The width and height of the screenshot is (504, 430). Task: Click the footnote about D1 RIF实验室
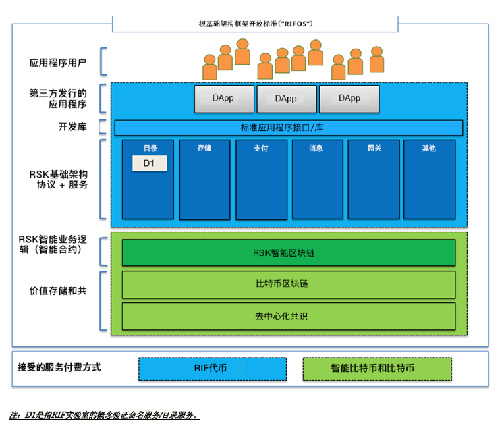104,415
